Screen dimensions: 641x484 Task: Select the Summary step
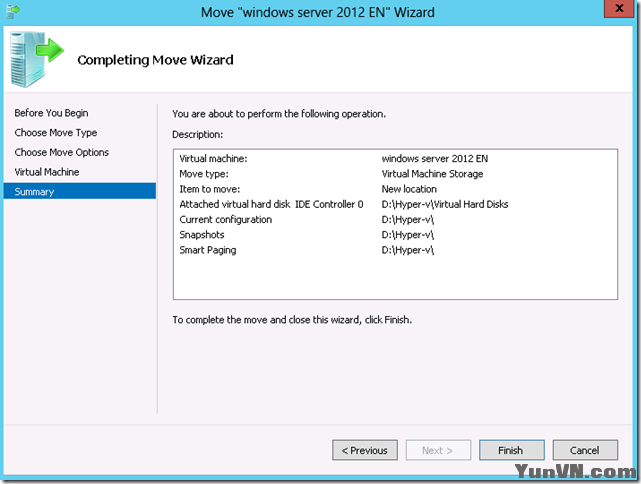coord(80,191)
